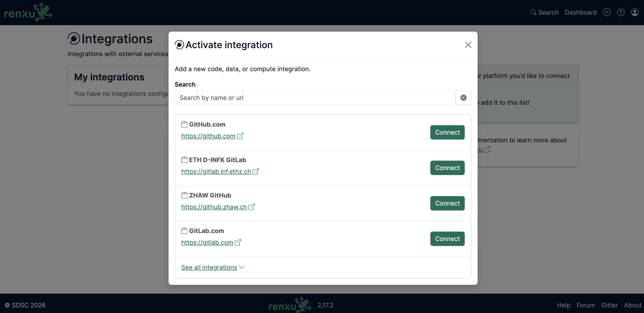
Task: Open the https://github.zhaw.ch link
Action: point(214,207)
